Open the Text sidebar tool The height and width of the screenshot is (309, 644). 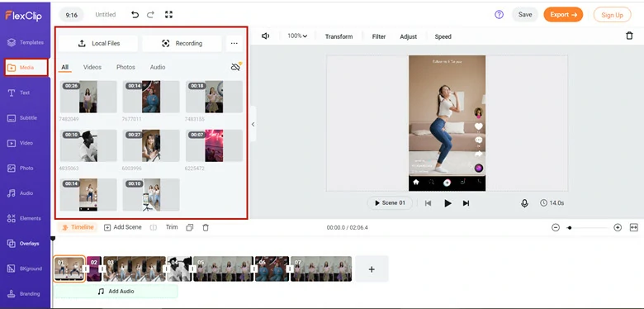point(19,93)
